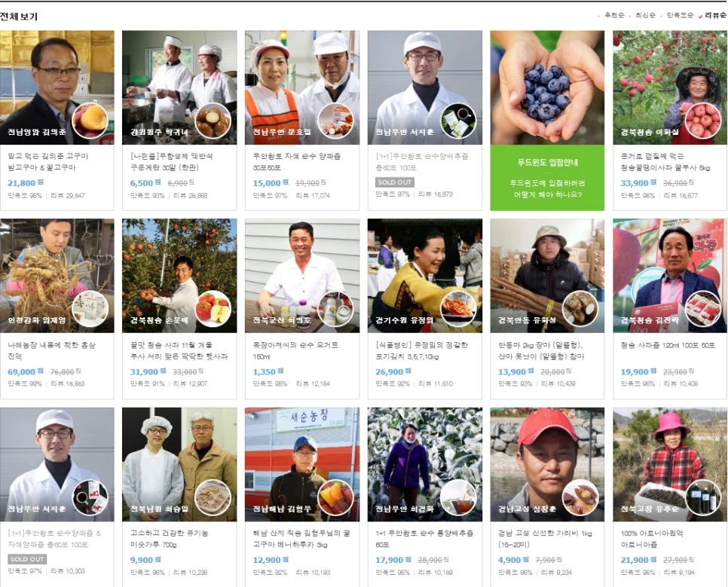The height and width of the screenshot is (587, 728).
Task: Open the 유정임의 정갈한 포기김치 product link
Action: 422,350
